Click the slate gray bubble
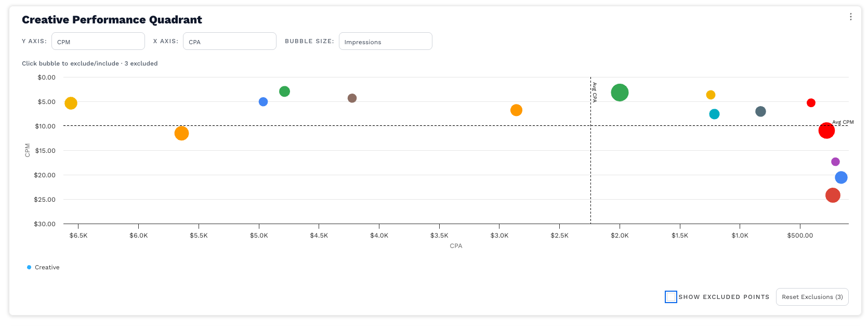 [x=760, y=111]
